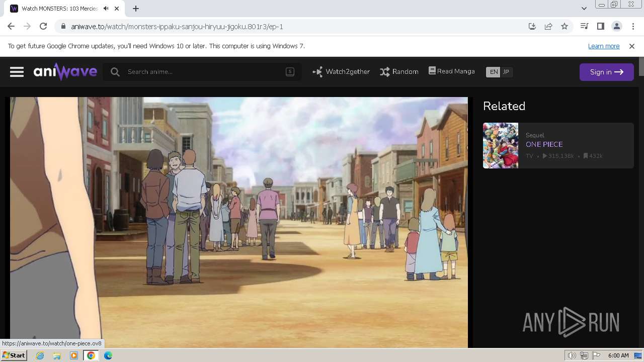The width and height of the screenshot is (644, 362).
Task: Reload the page
Action: point(43,26)
